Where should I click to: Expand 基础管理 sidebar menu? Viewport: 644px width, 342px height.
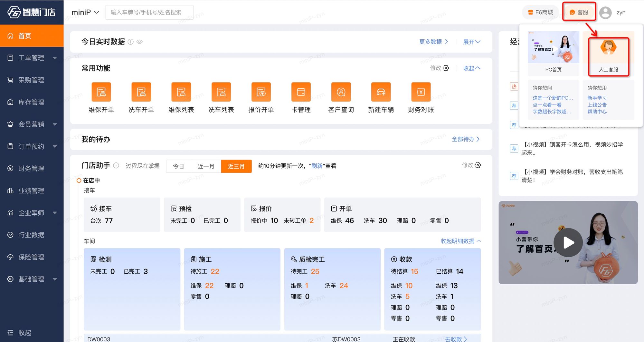(x=32, y=279)
